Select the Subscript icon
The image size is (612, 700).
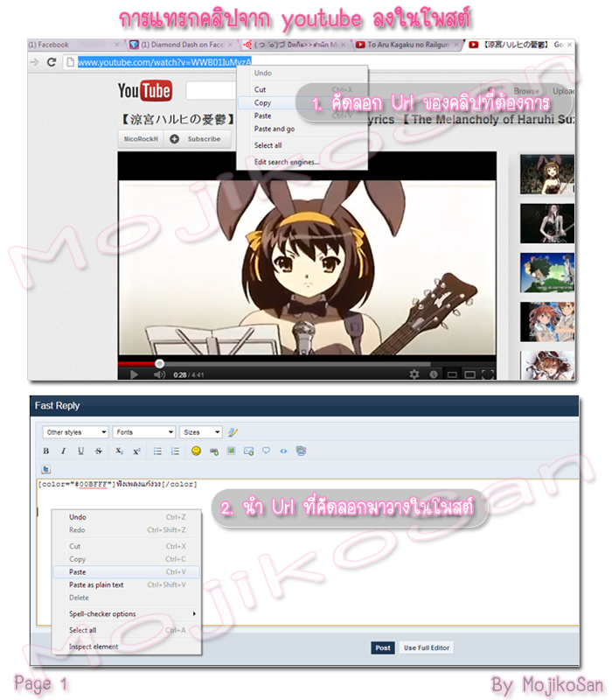click(119, 451)
